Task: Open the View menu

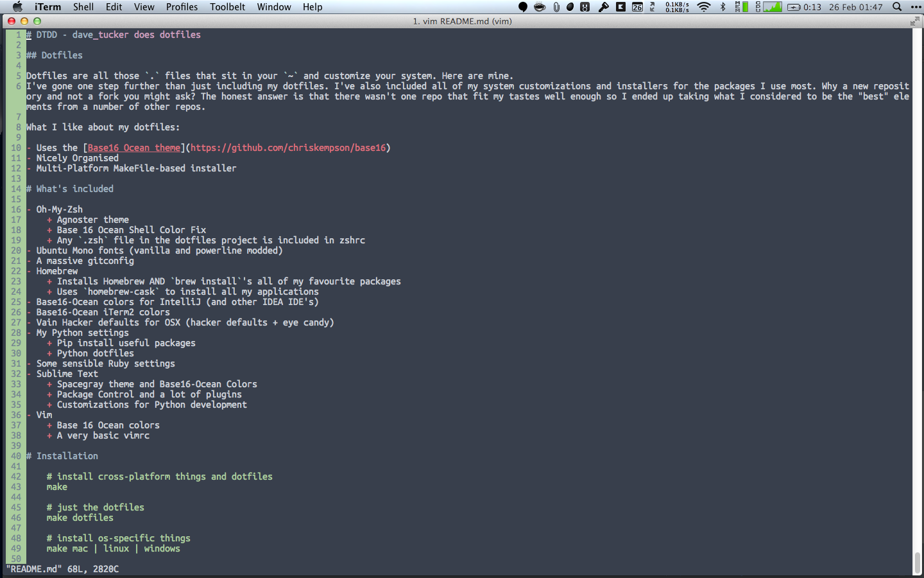Action: pos(144,7)
